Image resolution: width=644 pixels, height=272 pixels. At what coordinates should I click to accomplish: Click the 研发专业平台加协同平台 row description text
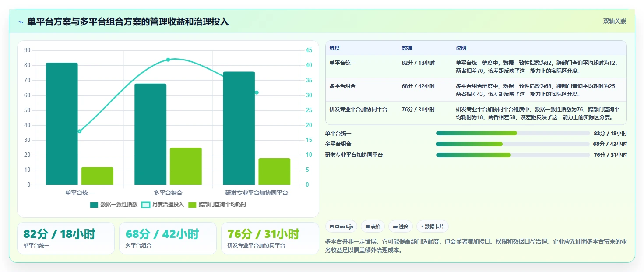538,113
